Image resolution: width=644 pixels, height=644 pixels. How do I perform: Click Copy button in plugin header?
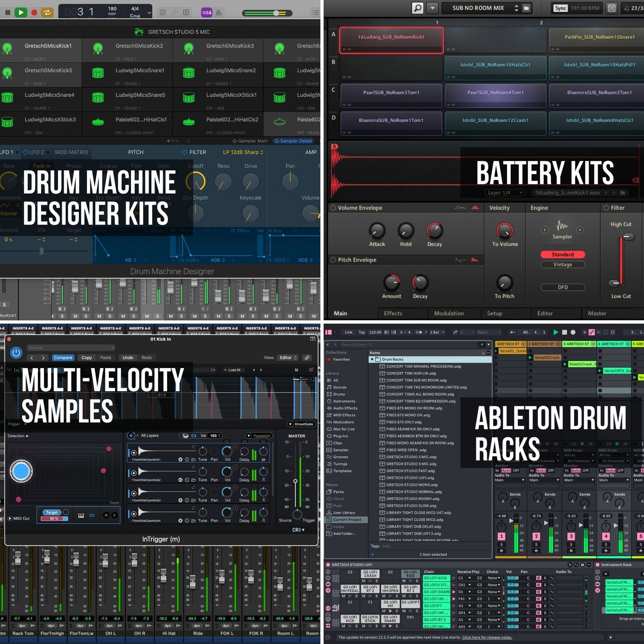click(86, 357)
